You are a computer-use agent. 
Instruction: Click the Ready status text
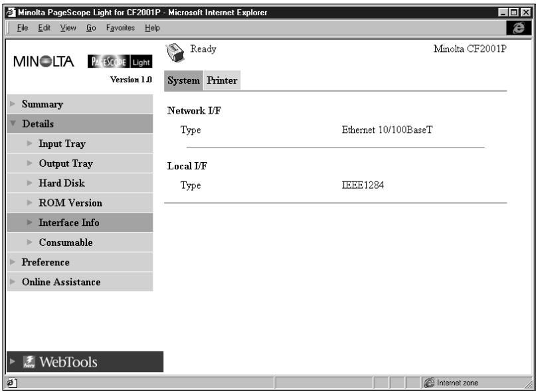[x=203, y=49]
